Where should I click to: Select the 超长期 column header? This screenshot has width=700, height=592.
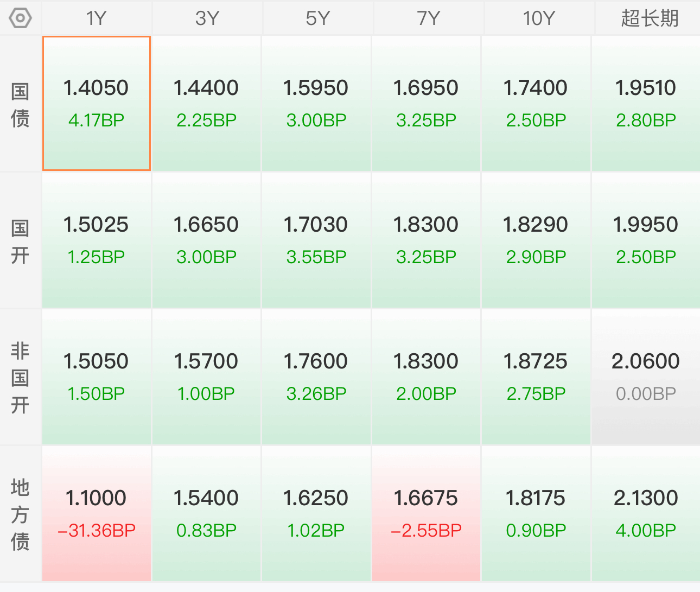(650, 18)
